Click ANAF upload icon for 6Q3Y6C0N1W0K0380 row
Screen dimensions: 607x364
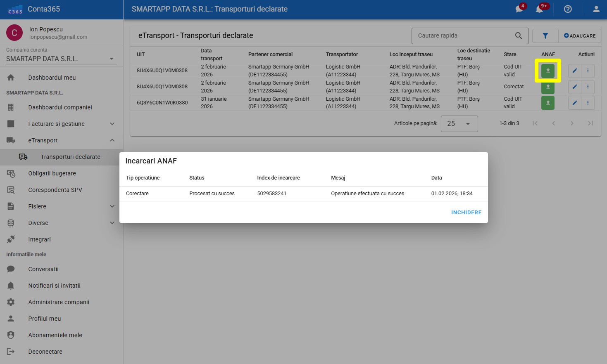pos(547,103)
